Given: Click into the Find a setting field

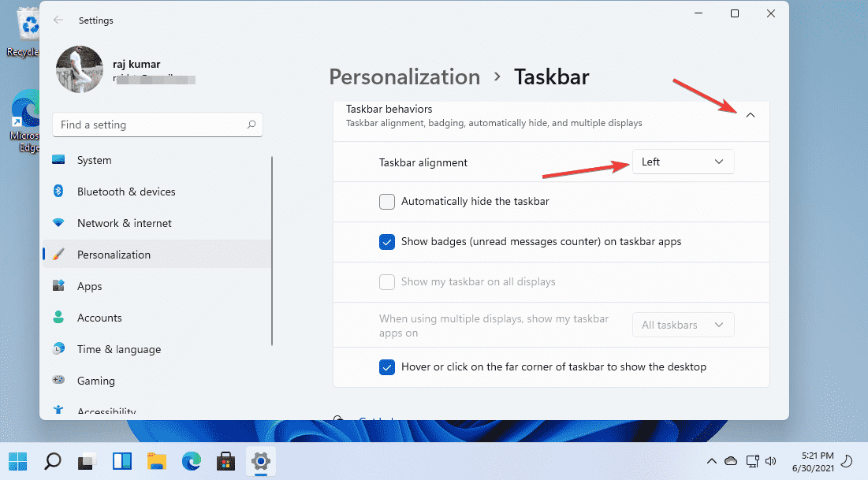Looking at the screenshot, I should [x=157, y=125].
